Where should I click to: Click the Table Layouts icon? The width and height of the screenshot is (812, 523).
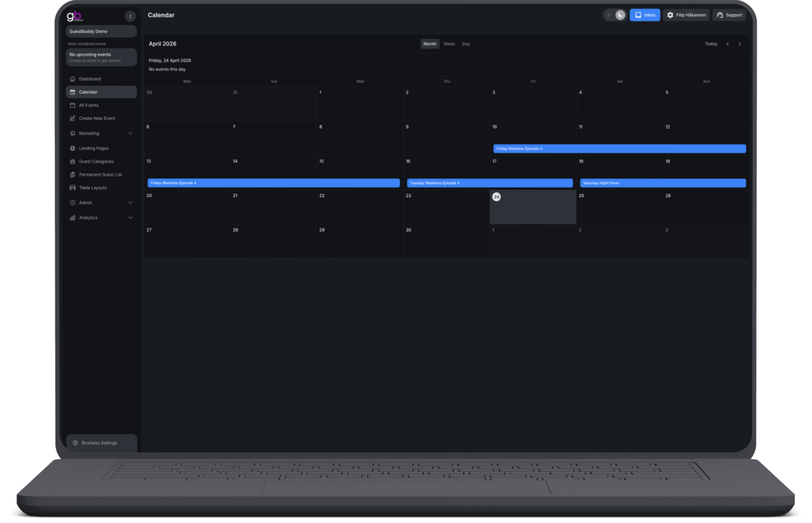tap(73, 188)
